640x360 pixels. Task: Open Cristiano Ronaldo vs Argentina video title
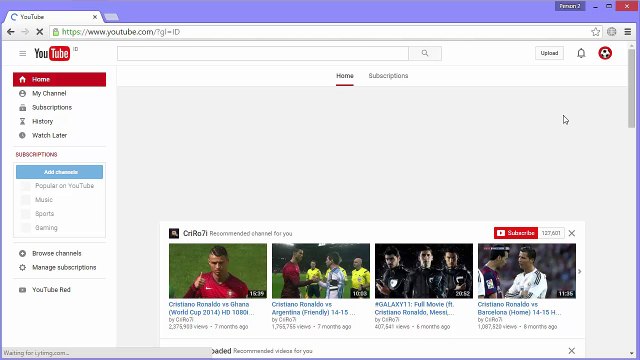[313, 308]
